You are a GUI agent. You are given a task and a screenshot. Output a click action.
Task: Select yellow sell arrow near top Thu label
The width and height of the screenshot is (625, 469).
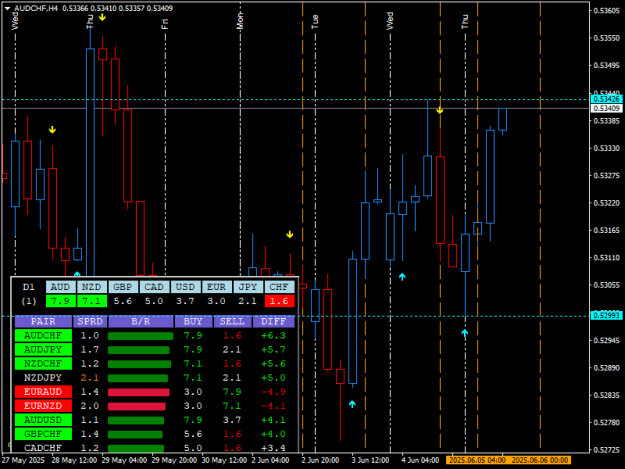[x=102, y=17]
